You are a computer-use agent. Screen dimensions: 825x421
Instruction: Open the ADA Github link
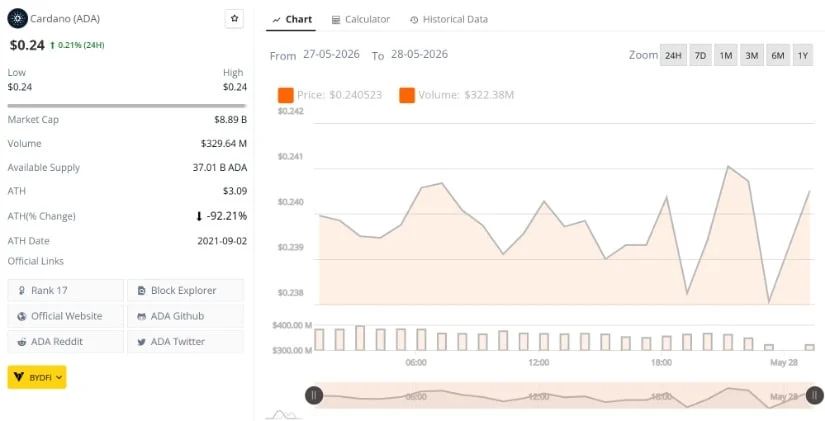(x=185, y=316)
